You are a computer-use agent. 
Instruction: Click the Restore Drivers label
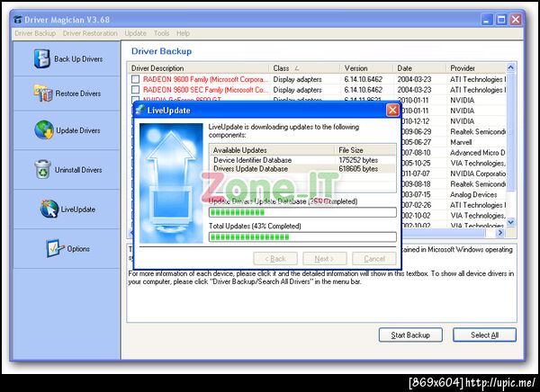click(x=78, y=94)
